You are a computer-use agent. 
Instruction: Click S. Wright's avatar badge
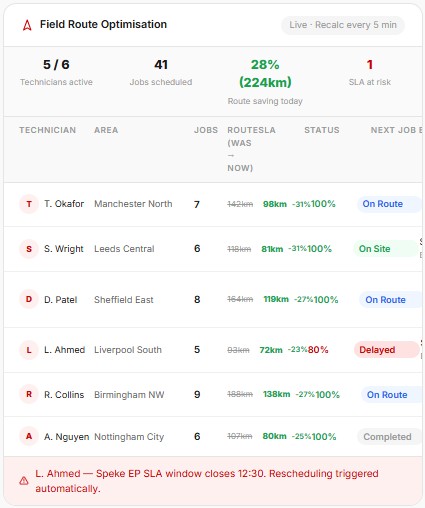click(29, 249)
